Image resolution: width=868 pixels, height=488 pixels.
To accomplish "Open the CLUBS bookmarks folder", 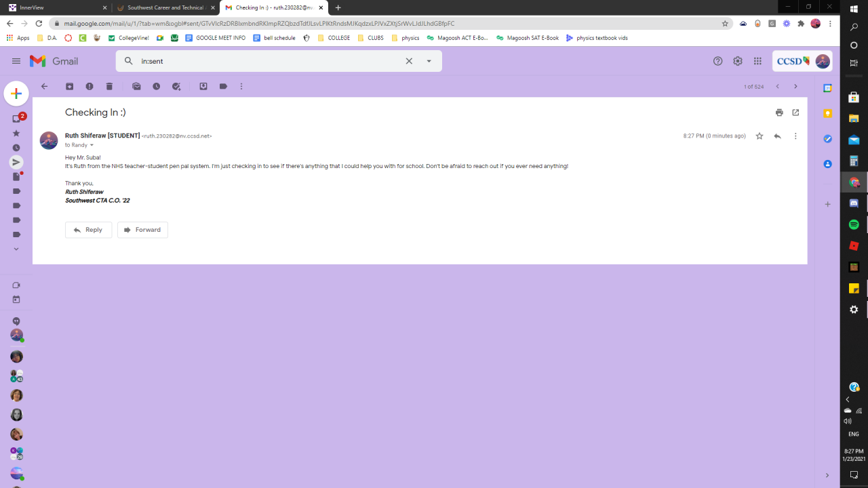I will point(370,38).
